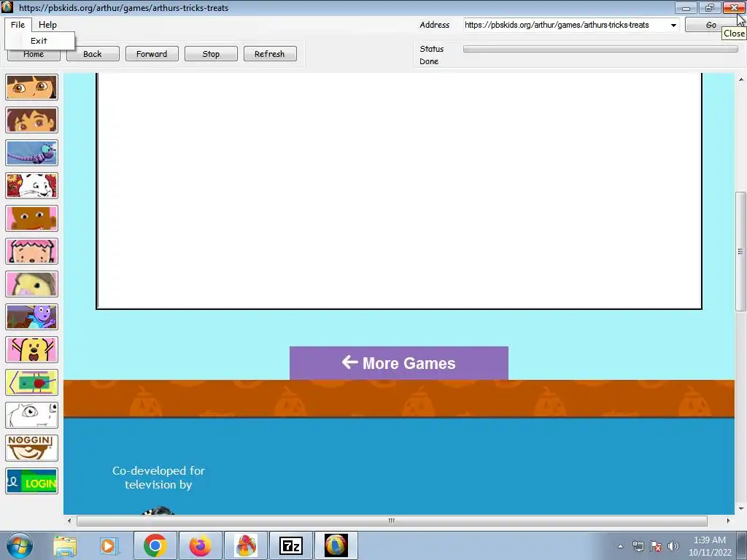Click the scroll down arrow
Image resolution: width=747 pixels, height=560 pixels.
pyautogui.click(x=741, y=508)
